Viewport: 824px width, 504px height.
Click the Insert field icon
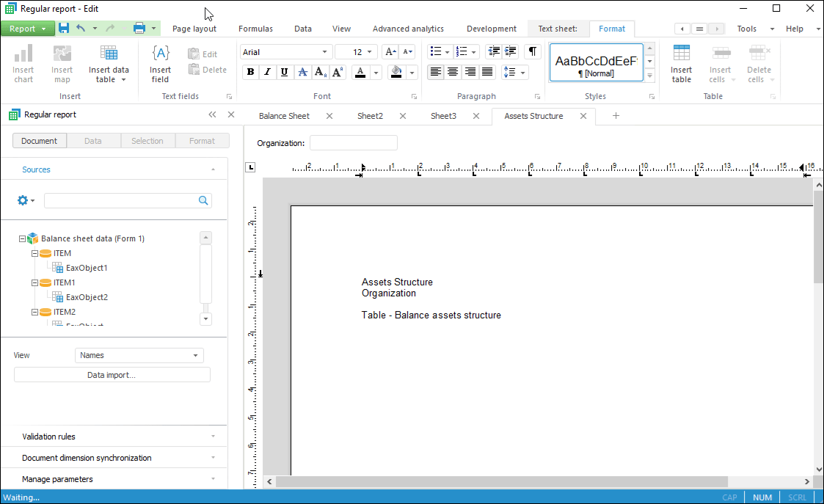(160, 63)
